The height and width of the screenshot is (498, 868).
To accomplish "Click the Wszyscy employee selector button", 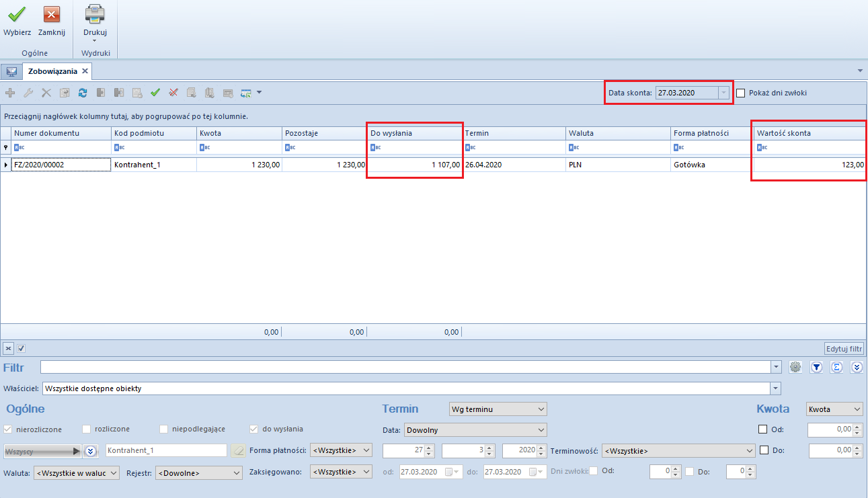I will (43, 451).
